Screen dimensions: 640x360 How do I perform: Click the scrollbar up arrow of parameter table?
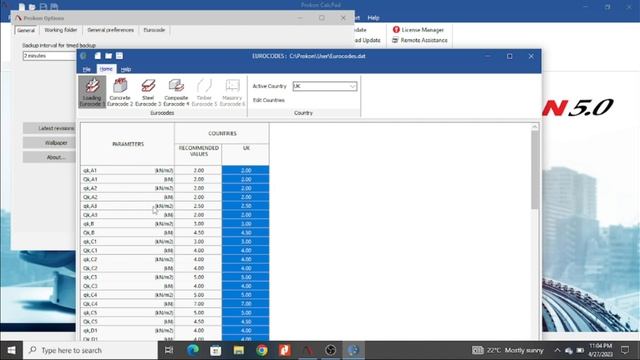click(535, 127)
